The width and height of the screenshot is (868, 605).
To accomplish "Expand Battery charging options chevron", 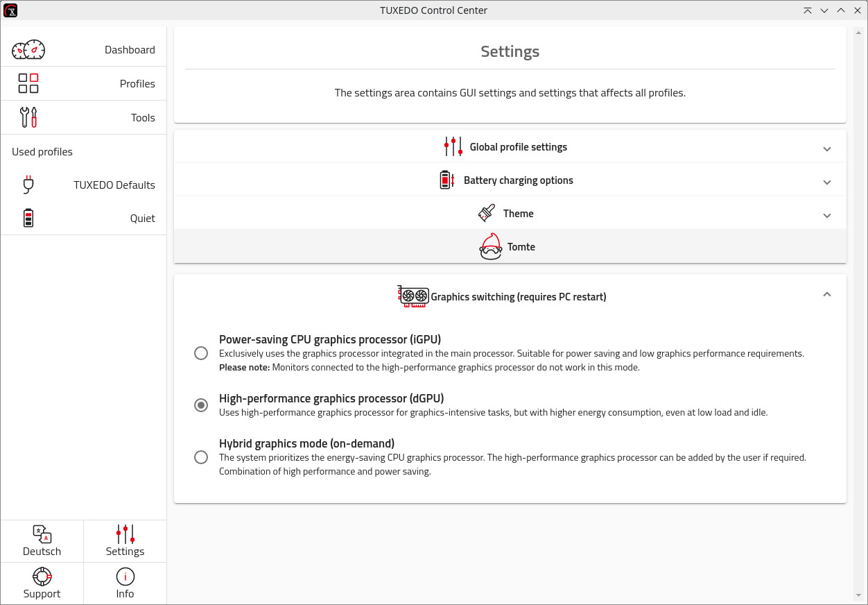I will (827, 182).
